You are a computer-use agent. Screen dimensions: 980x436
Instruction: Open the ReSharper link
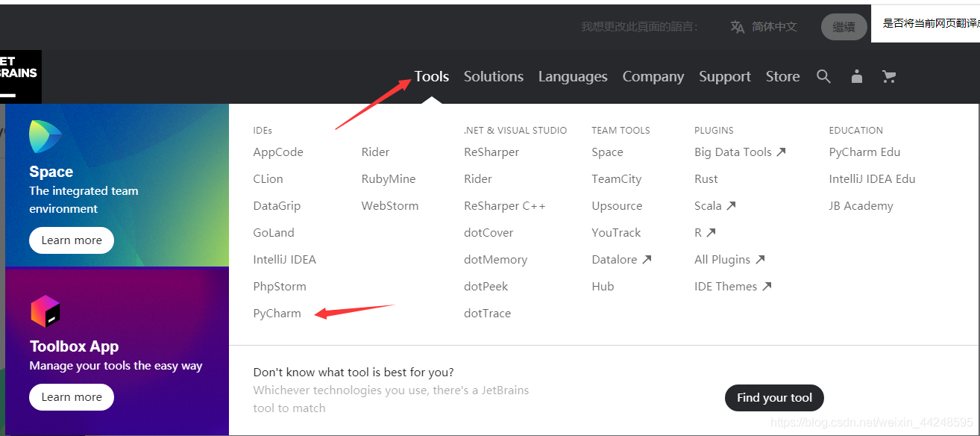tap(491, 152)
